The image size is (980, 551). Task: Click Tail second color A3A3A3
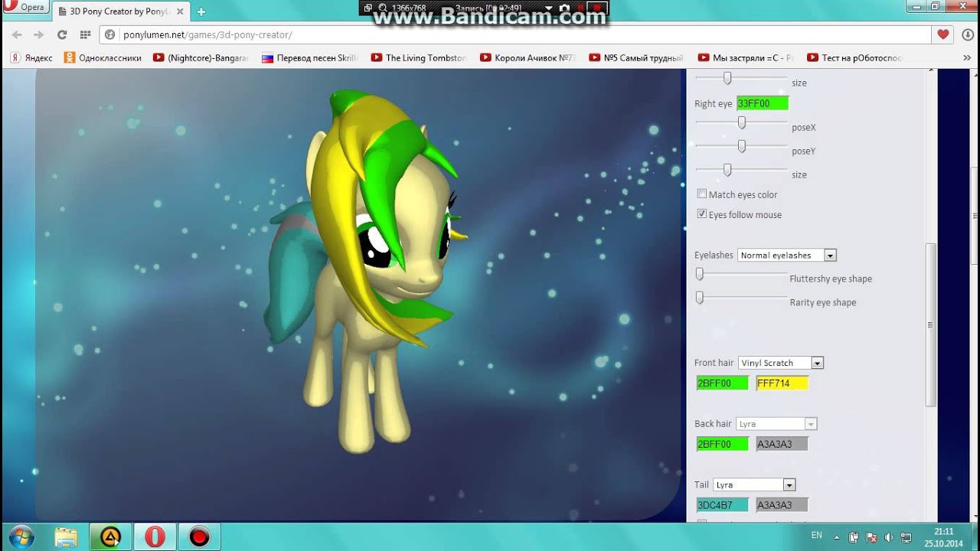point(782,505)
